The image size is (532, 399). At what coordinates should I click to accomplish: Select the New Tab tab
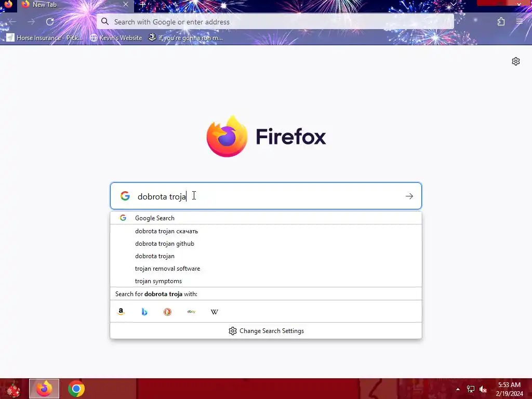click(x=75, y=5)
